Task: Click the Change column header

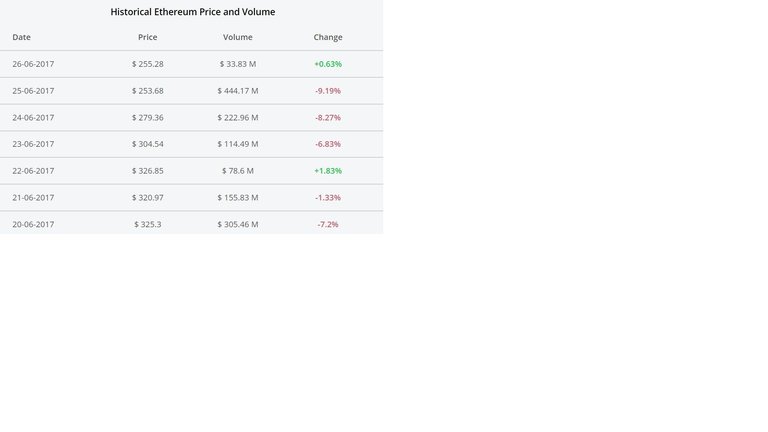Action: pyautogui.click(x=328, y=37)
